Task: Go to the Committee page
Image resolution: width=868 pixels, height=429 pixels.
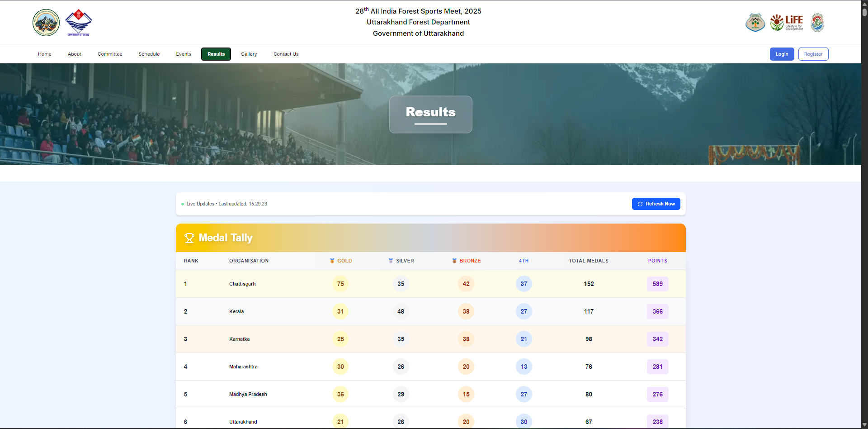Action: click(110, 54)
